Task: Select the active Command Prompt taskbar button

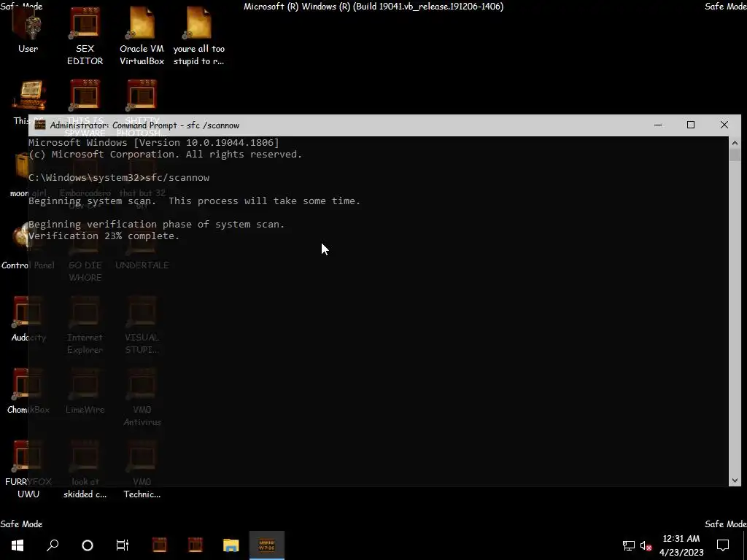Action: (267, 545)
